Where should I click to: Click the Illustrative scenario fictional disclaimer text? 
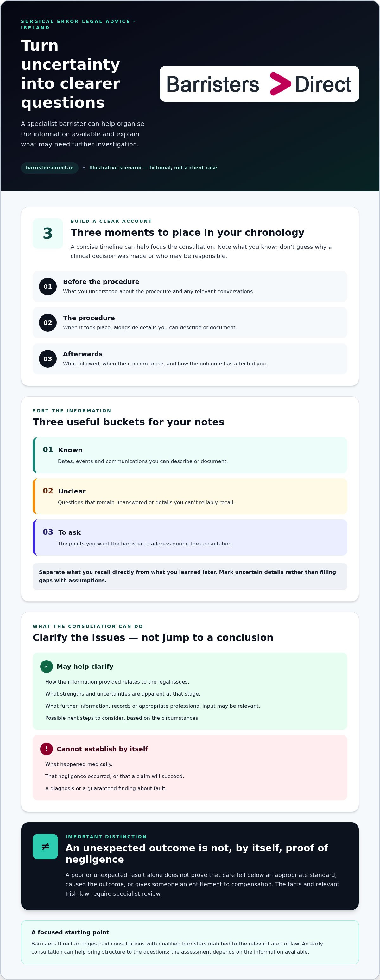[153, 168]
